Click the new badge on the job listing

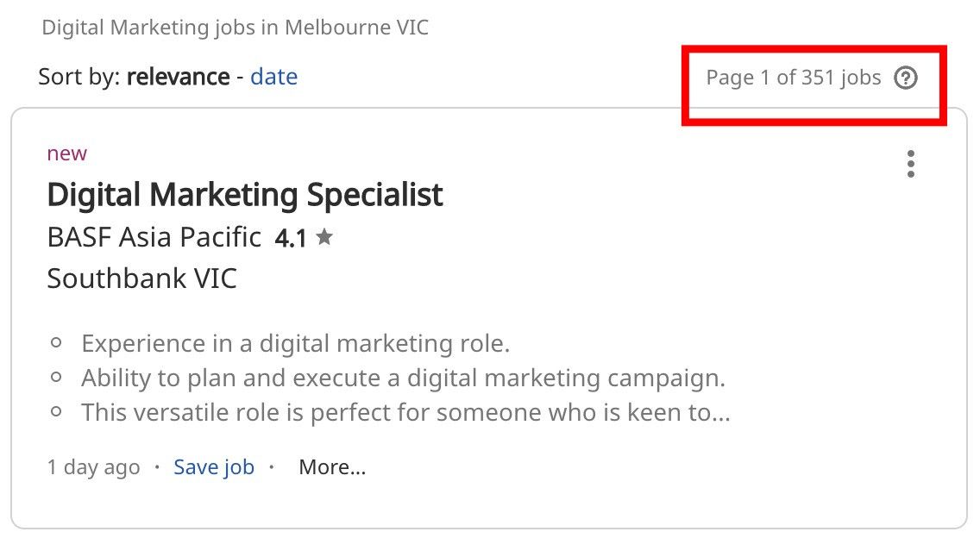[66, 153]
